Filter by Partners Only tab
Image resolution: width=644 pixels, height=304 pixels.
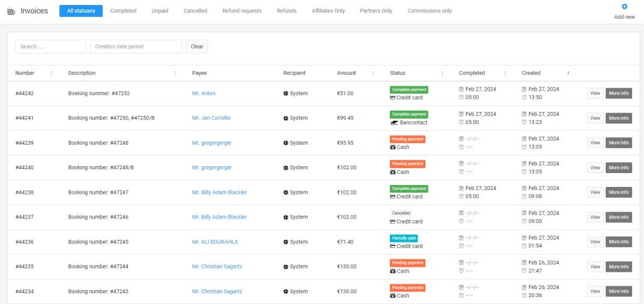pos(376,11)
